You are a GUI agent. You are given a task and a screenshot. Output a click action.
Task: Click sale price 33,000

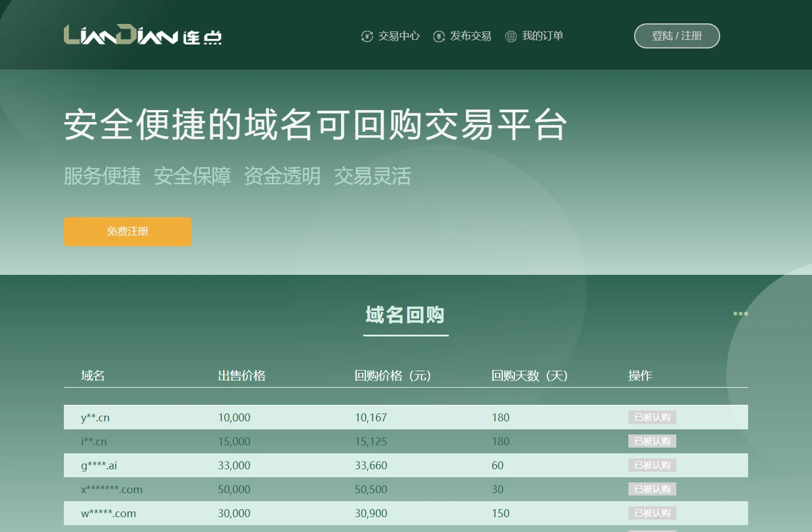tap(234, 465)
